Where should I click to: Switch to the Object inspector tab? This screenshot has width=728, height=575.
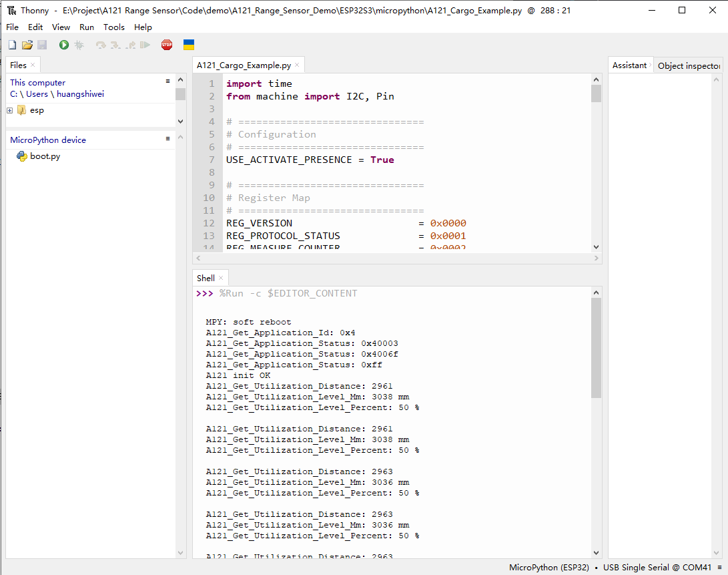coord(689,65)
